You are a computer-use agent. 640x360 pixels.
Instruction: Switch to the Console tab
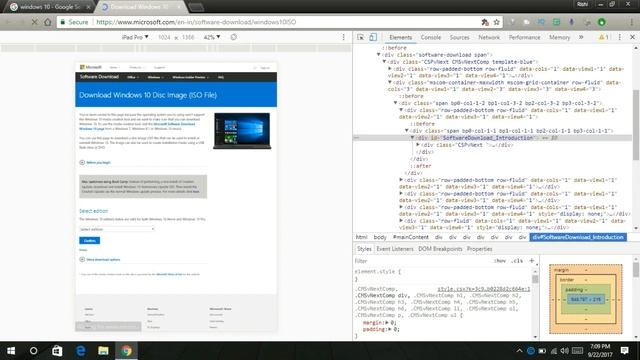(431, 37)
